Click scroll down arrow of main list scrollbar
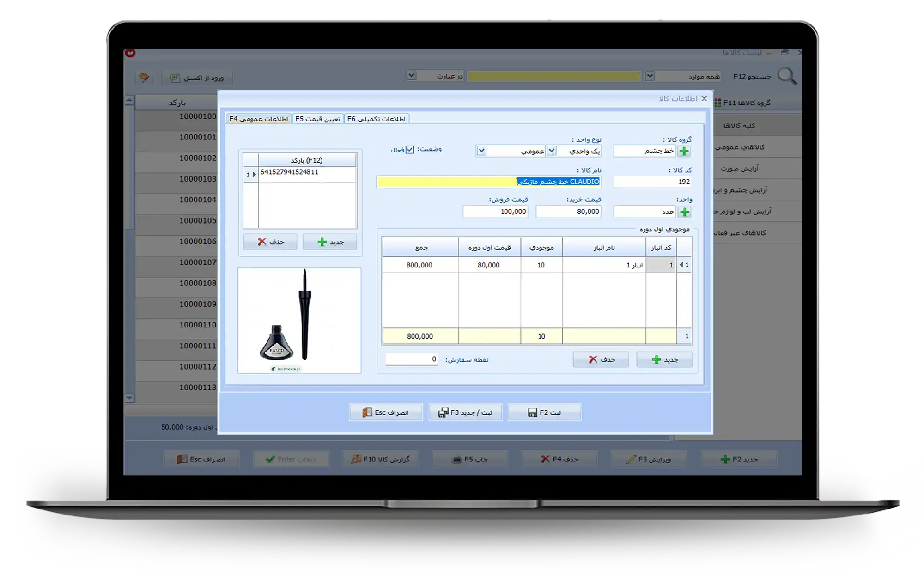Viewport: 924px width, 576px height. pyautogui.click(x=129, y=398)
